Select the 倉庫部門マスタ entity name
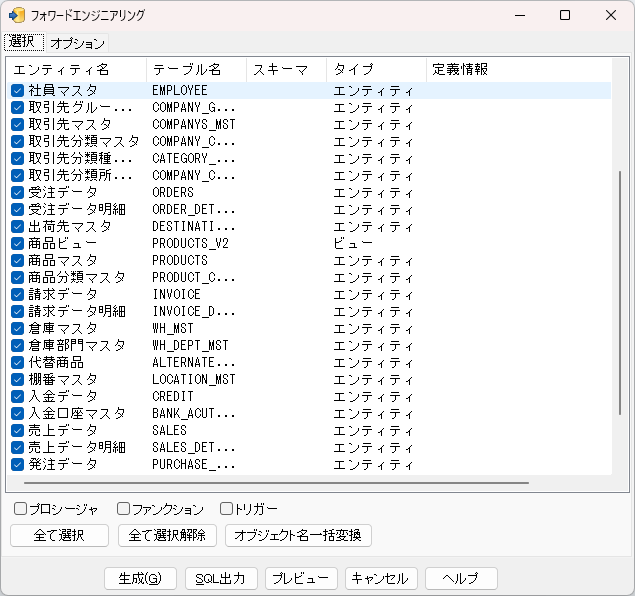This screenshot has height=596, width=635. coord(77,345)
